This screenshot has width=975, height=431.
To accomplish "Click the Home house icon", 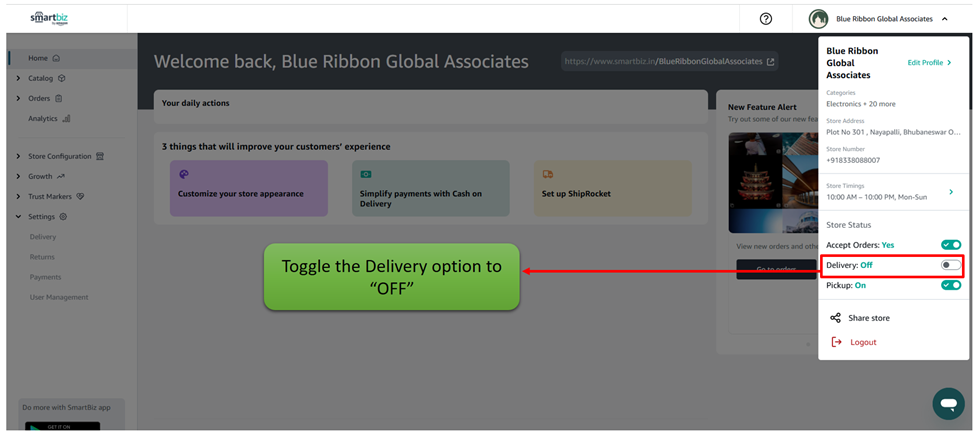I will (x=56, y=58).
